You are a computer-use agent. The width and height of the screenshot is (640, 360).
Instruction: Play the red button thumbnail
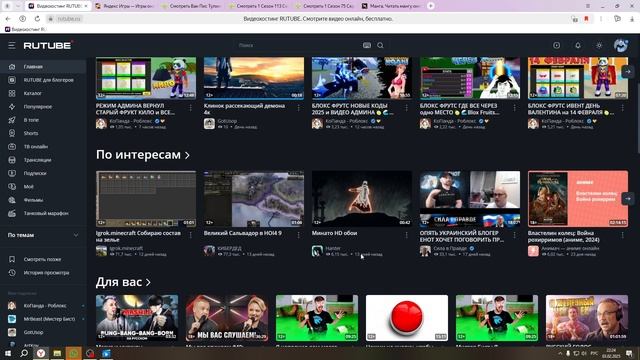407,318
